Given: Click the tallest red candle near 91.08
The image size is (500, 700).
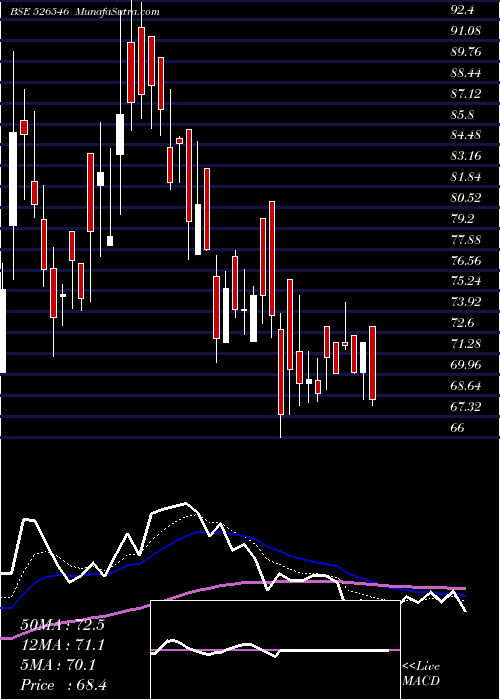Looking at the screenshot, I should click(x=142, y=61).
